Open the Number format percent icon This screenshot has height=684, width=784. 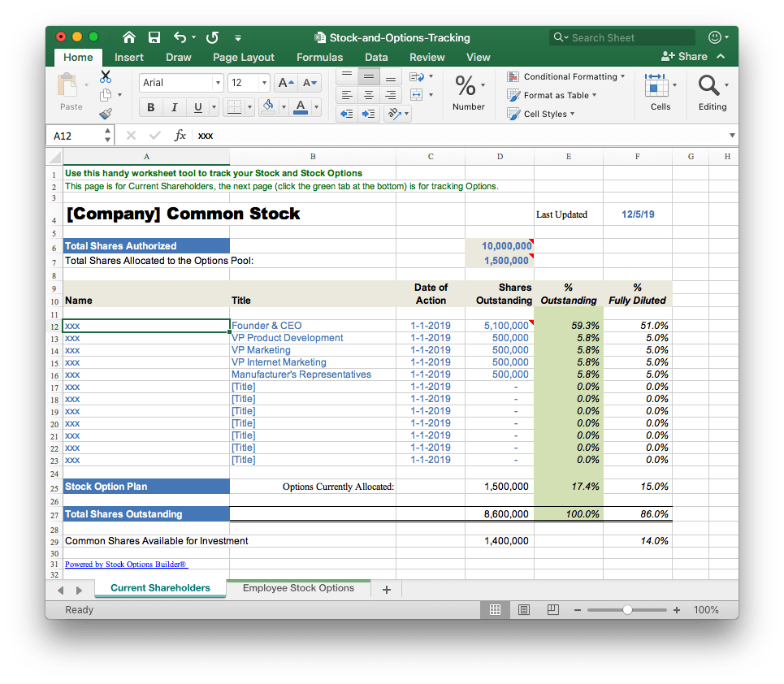[466, 85]
